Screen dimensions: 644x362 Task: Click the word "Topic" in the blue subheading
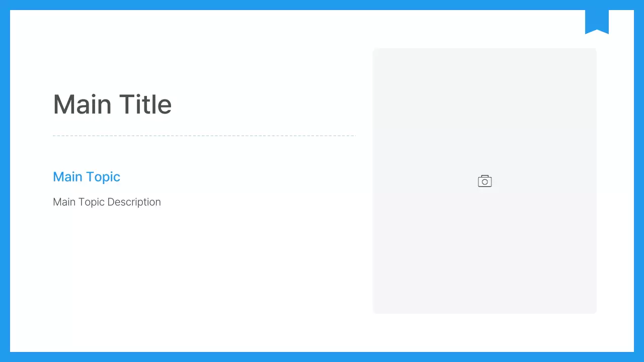(x=103, y=177)
